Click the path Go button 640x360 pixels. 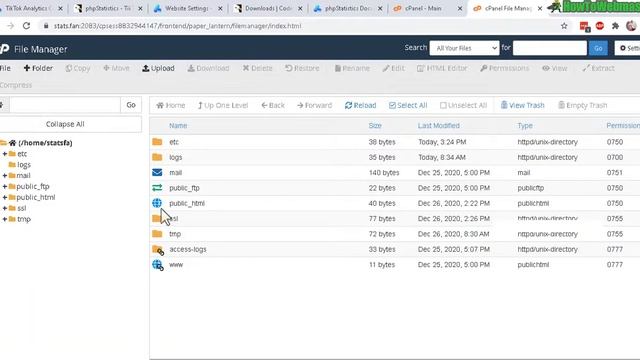click(131, 105)
